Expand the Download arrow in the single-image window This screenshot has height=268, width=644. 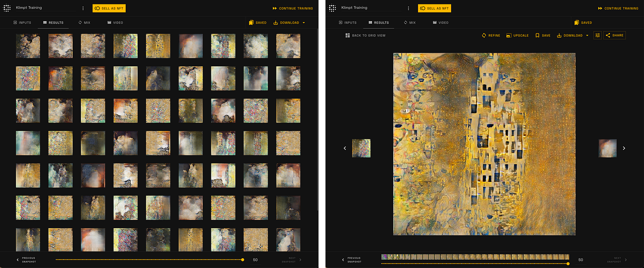point(587,35)
